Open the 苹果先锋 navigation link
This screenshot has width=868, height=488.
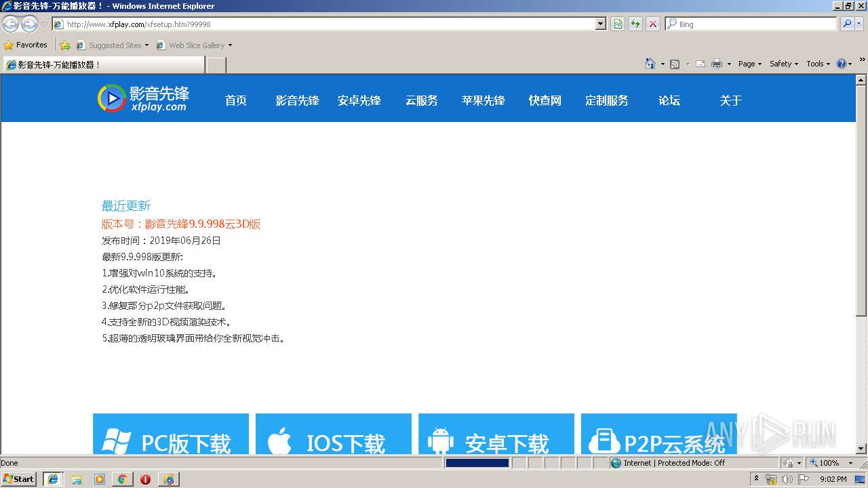484,100
